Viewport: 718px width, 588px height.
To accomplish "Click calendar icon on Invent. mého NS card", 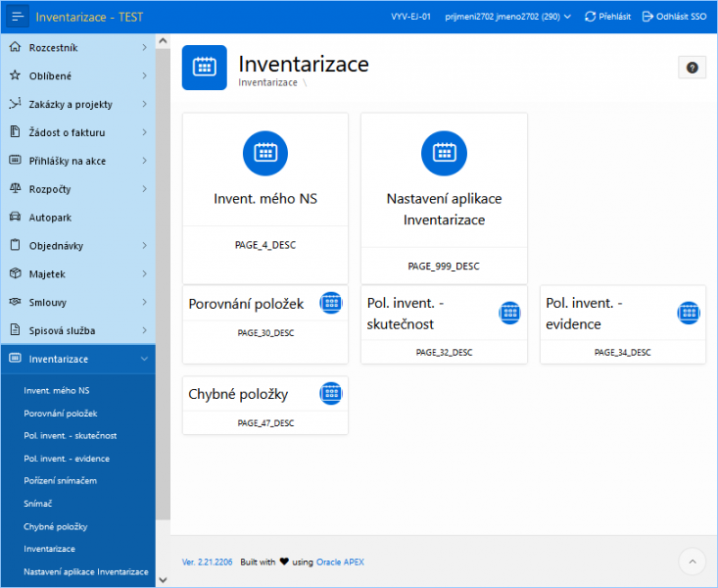I will 265,153.
